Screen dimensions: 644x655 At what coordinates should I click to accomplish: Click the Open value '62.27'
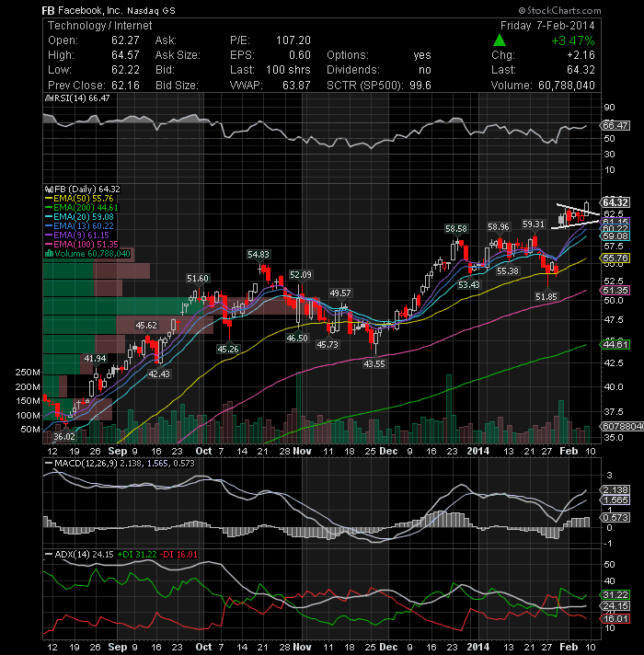click(125, 40)
